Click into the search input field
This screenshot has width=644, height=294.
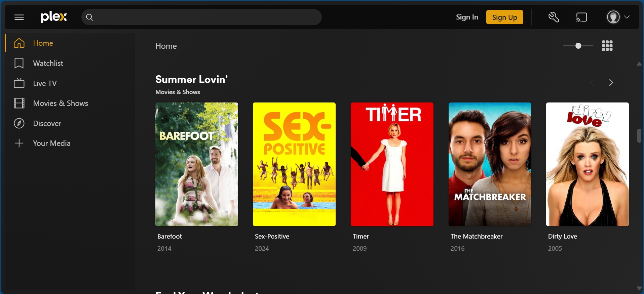click(x=205, y=17)
